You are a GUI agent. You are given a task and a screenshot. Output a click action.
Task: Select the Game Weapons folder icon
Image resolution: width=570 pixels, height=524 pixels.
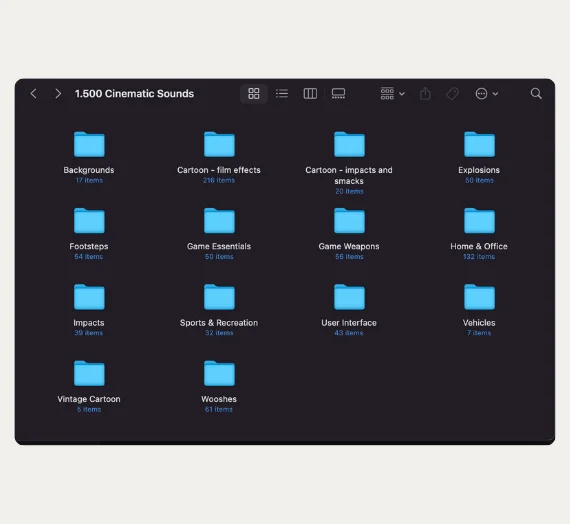point(349,221)
